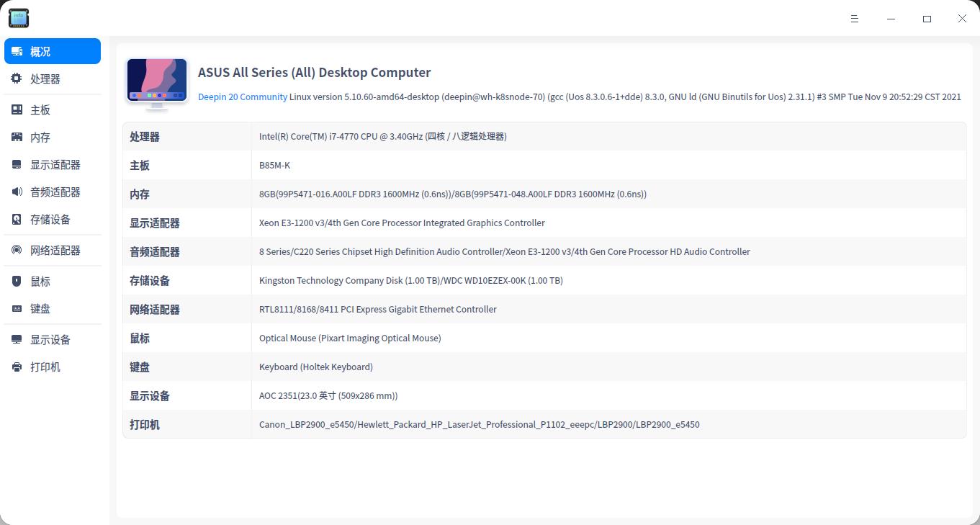Click the desktop computer illustration
The height and width of the screenshot is (525, 980).
[157, 84]
